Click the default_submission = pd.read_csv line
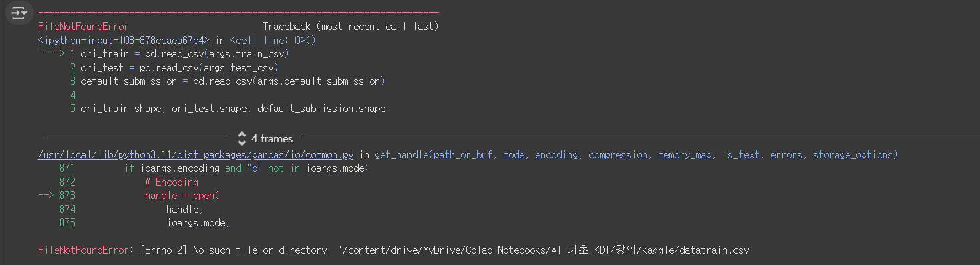The height and width of the screenshot is (265, 980). click(x=233, y=81)
